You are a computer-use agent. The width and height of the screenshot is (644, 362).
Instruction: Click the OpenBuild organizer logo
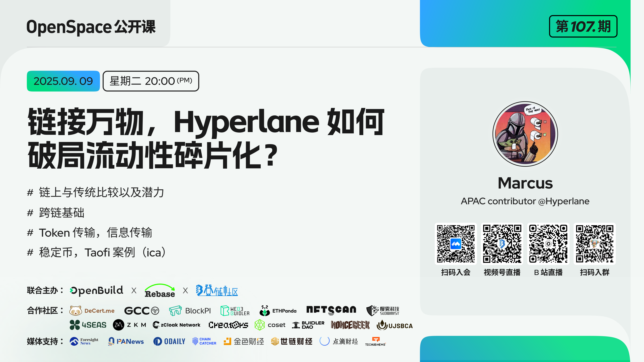click(x=96, y=291)
